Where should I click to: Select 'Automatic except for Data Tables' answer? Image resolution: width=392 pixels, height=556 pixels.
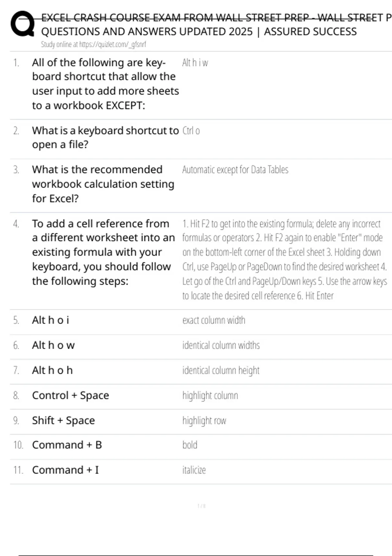(x=235, y=170)
